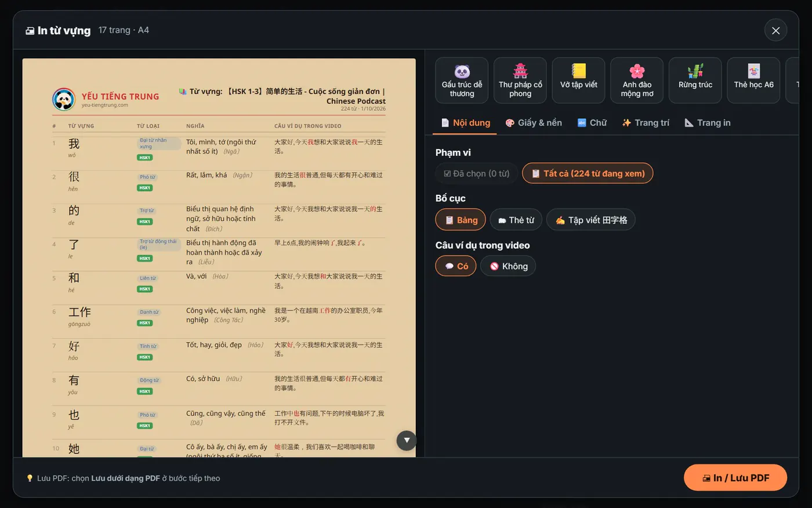This screenshot has height=508, width=812.
Task: Disable video example sentences with Không
Action: [508, 266]
